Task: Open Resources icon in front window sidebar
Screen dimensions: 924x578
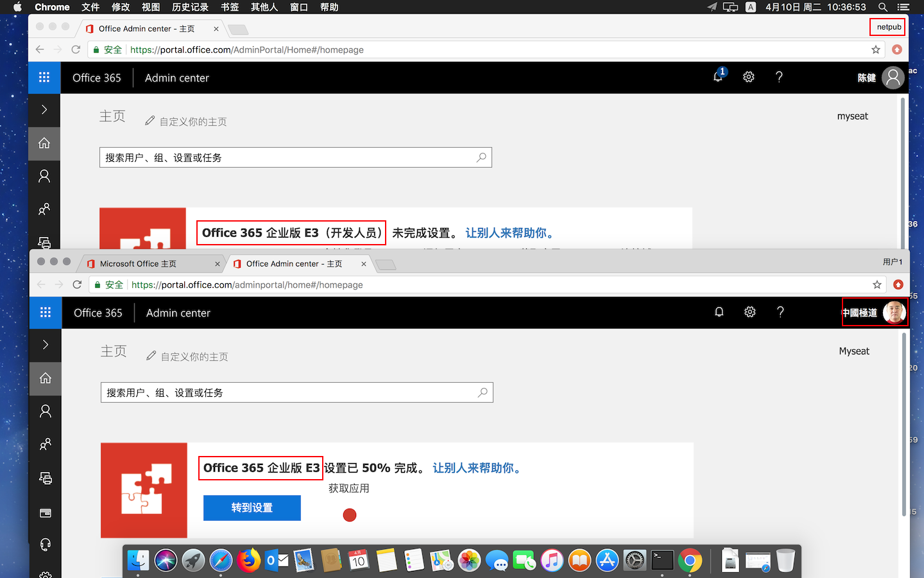Action: pos(46,478)
